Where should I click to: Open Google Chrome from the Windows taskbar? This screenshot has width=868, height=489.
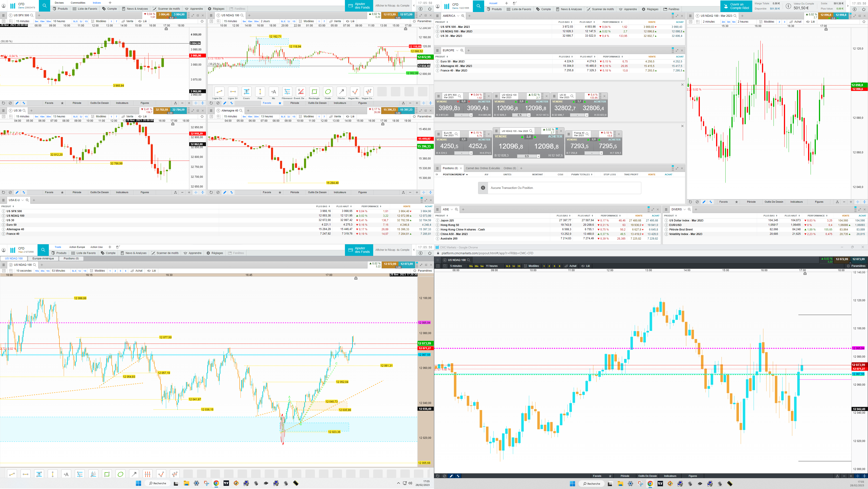(216, 483)
